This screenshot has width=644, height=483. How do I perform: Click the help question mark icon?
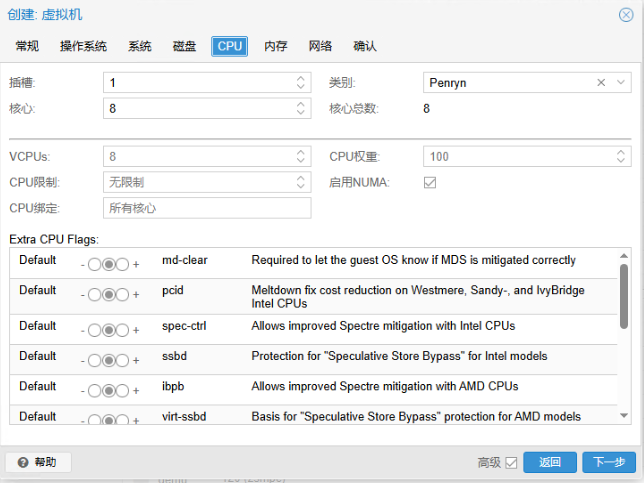[23, 462]
